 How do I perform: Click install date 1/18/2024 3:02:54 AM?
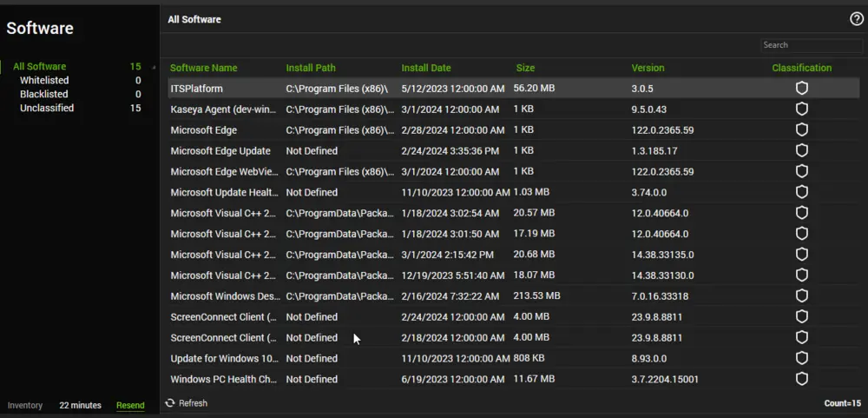[450, 214]
